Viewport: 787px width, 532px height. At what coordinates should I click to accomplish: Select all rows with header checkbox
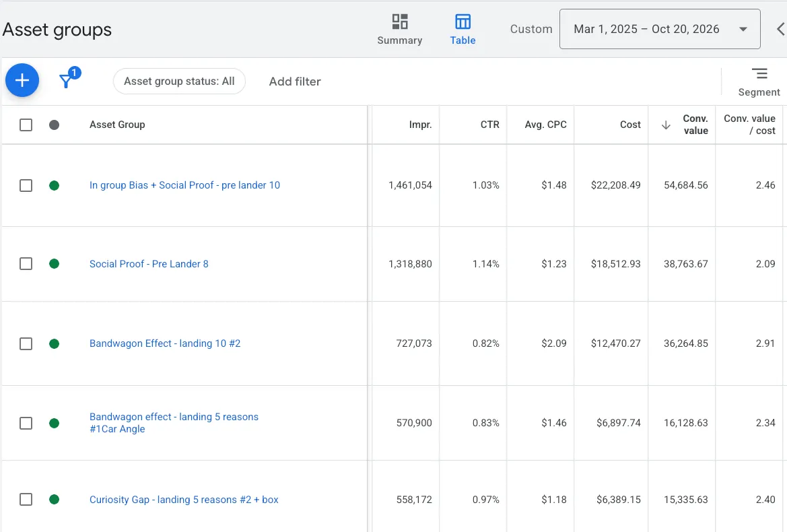26,125
